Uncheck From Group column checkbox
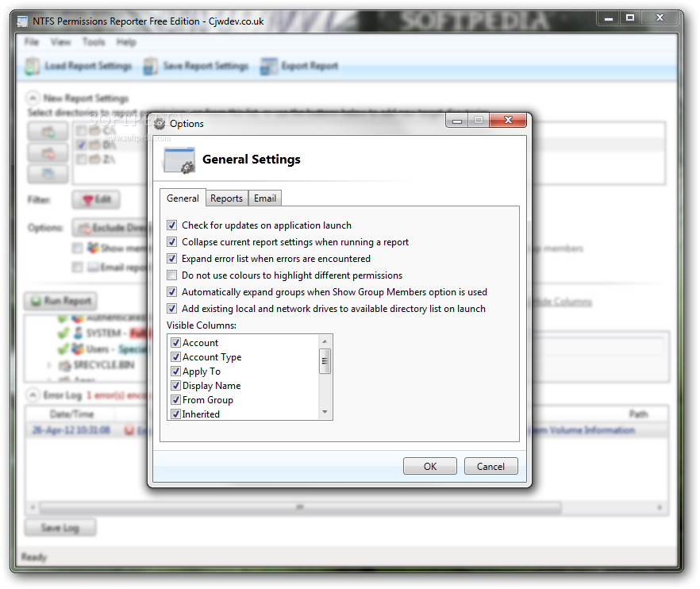Image resolution: width=700 pixels, height=589 pixels. [x=176, y=400]
